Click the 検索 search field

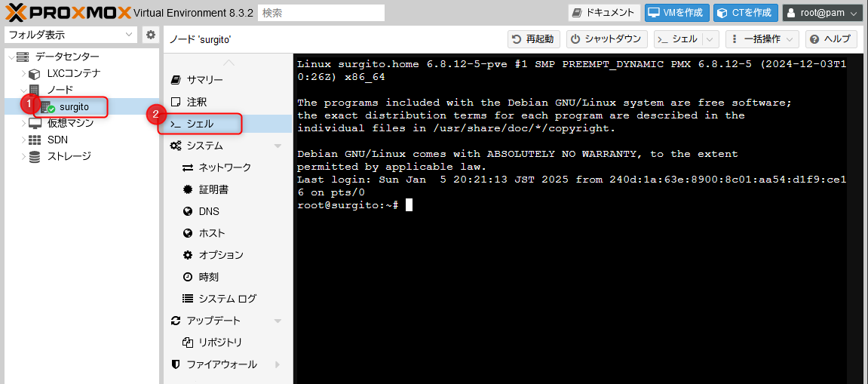[x=321, y=13]
